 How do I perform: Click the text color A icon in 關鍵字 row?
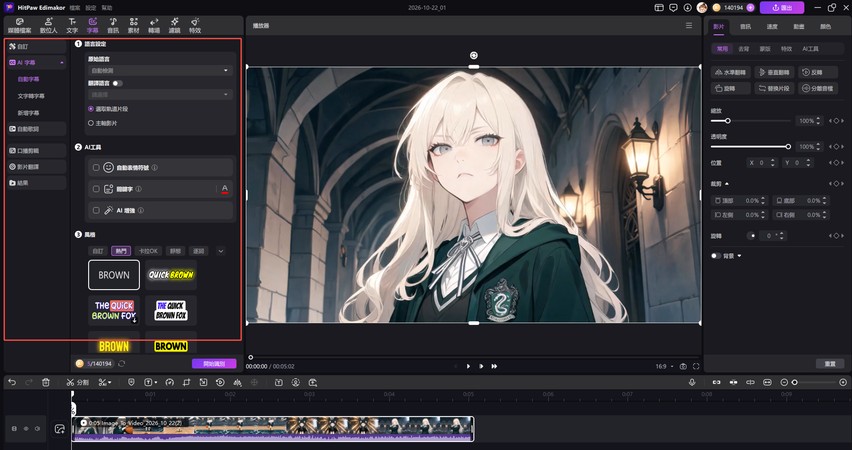click(x=225, y=189)
